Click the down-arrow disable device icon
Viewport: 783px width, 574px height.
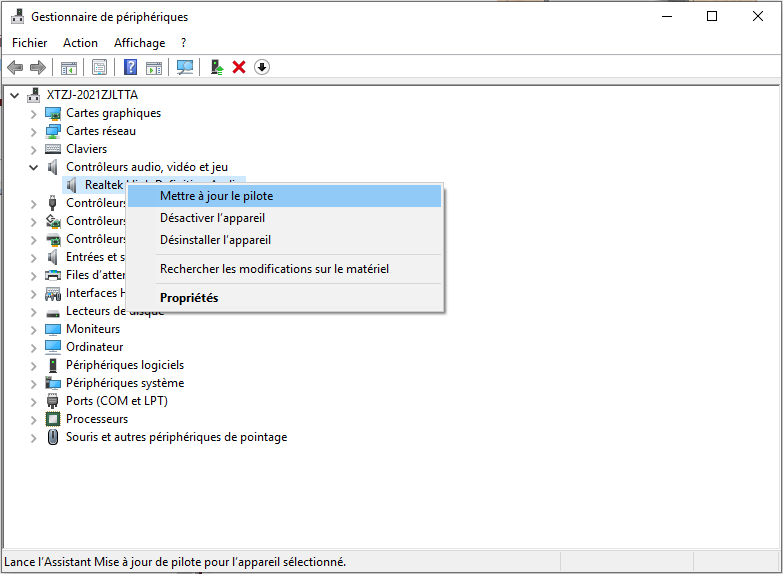(262, 67)
